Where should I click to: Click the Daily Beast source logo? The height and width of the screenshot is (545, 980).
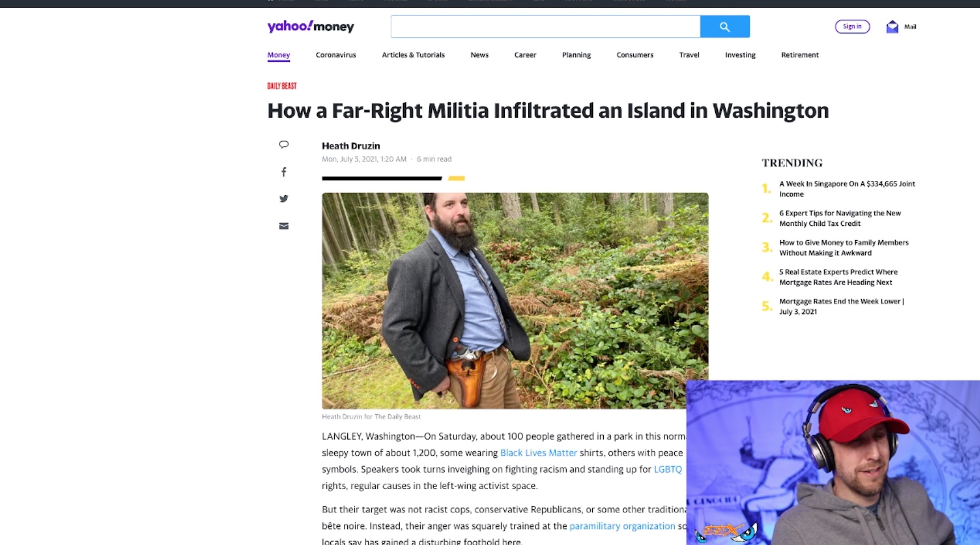282,86
